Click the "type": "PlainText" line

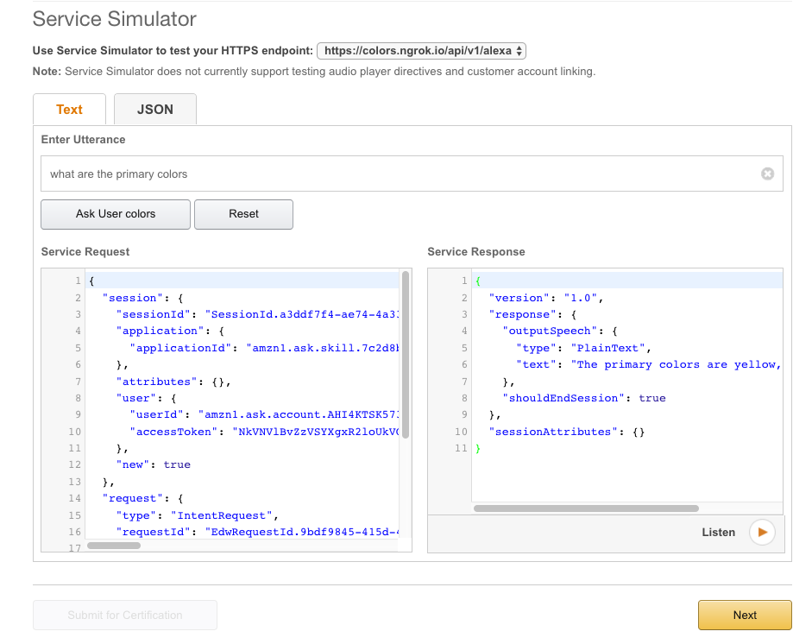583,348
